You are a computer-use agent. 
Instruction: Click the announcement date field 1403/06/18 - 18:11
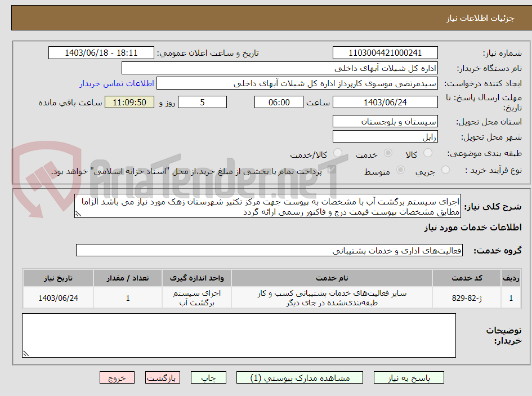[101, 53]
